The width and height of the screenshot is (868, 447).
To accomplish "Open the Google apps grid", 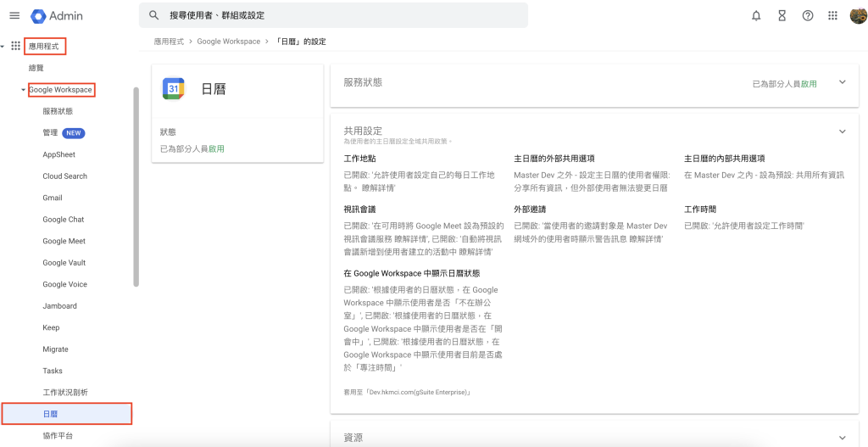I will coord(832,15).
